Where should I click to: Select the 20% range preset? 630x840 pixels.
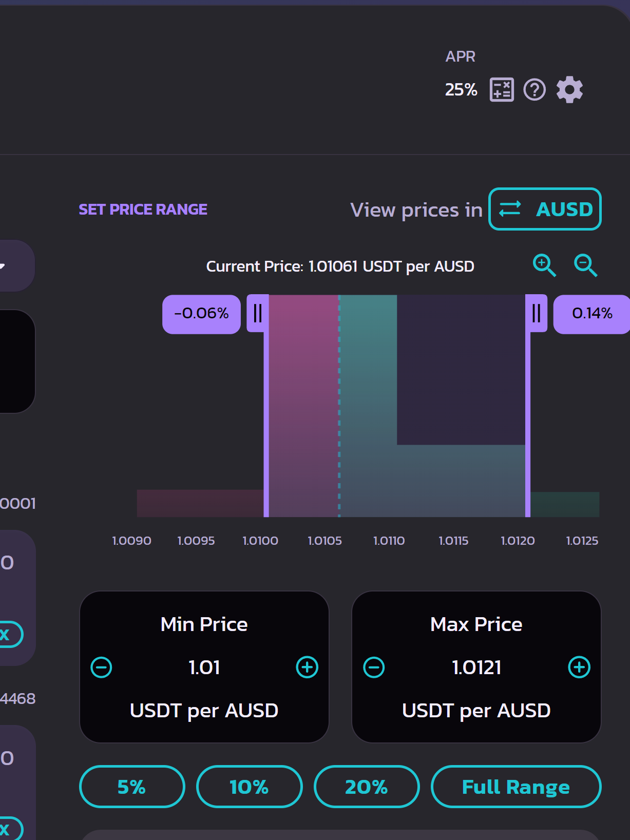pos(367,787)
